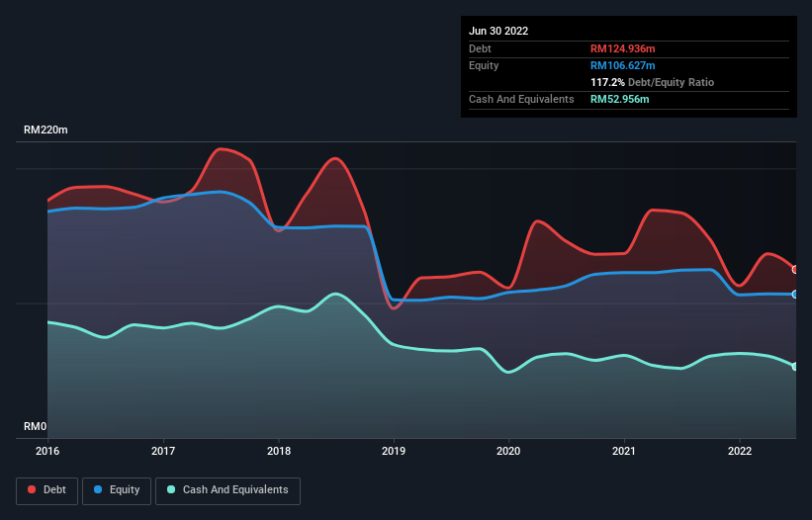812x520 pixels.
Task: Toggle Cash And Equivalents legend button
Action: tap(227, 490)
